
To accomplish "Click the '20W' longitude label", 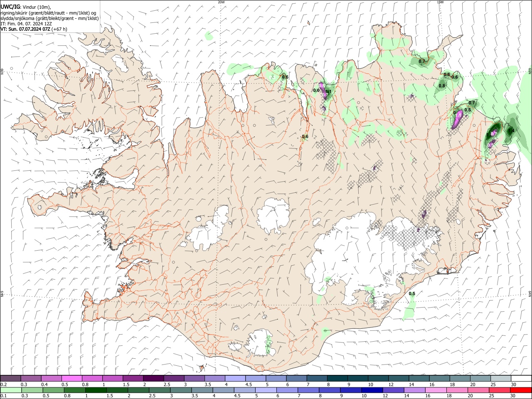I will click(221, 2).
